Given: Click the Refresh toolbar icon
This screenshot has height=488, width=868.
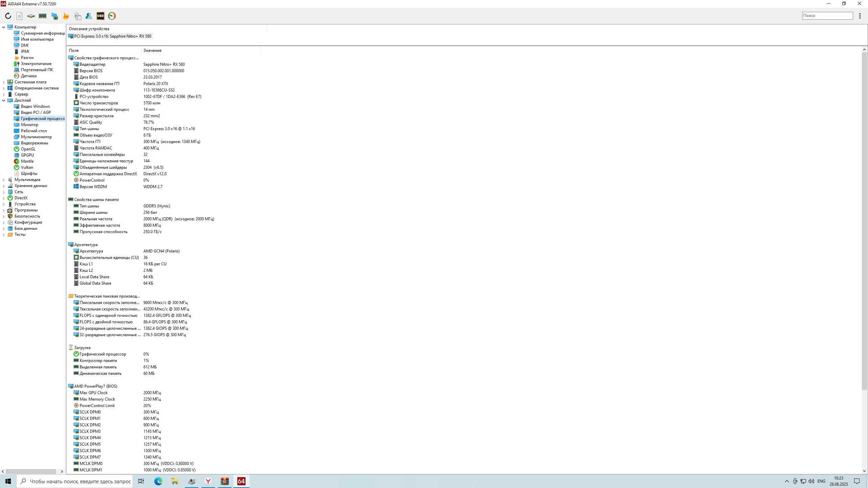Looking at the screenshot, I should [x=8, y=16].
